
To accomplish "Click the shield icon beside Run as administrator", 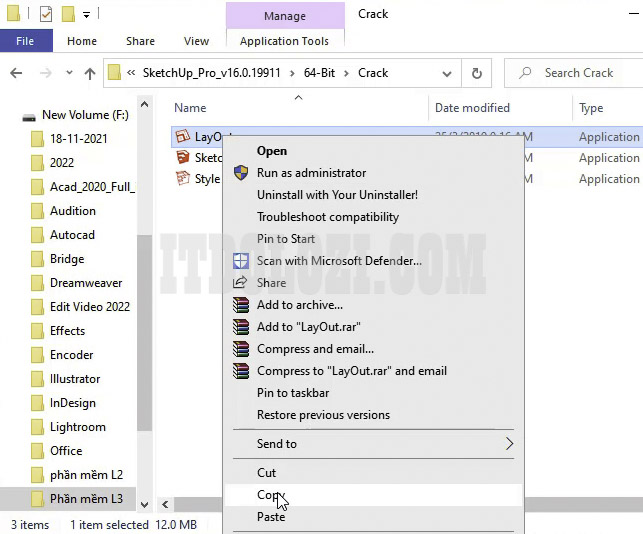I will [x=240, y=173].
